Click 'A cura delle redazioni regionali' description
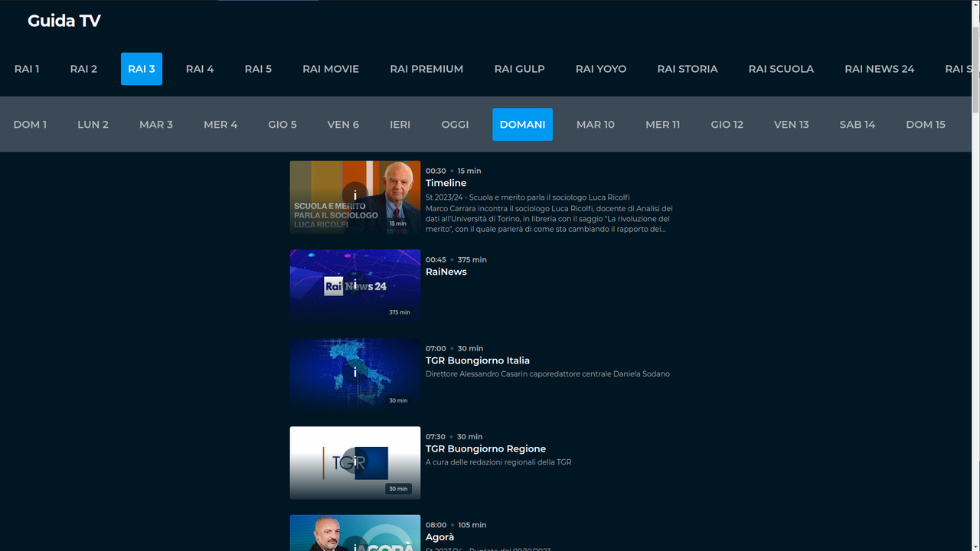 point(498,462)
